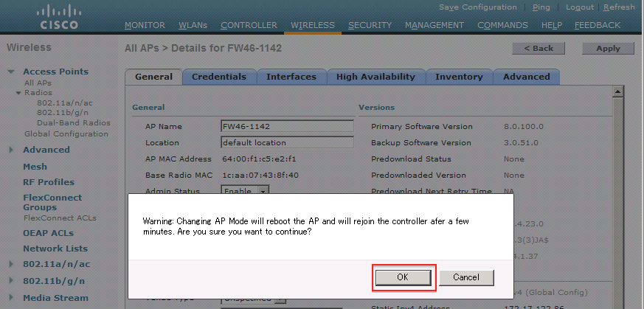The height and width of the screenshot is (309, 644).
Task: Open the SECURITY menu
Action: pyautogui.click(x=370, y=25)
